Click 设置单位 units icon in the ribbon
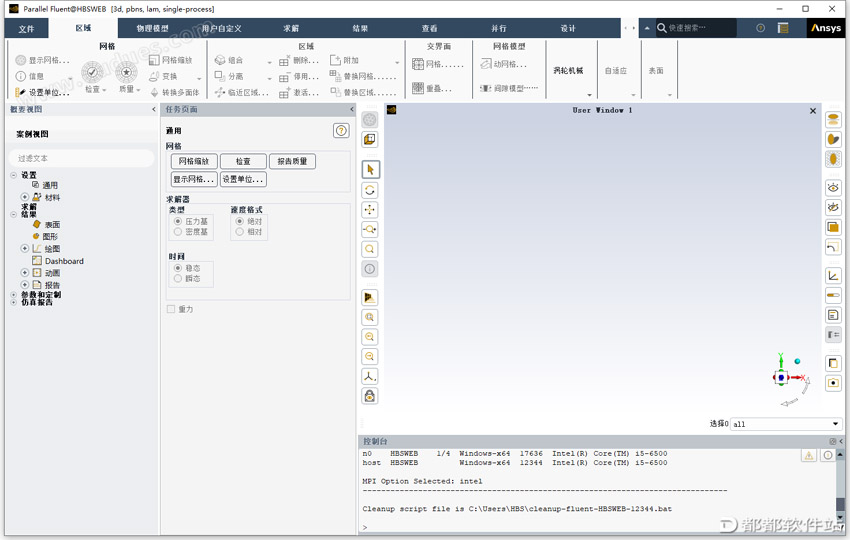This screenshot has height=540, width=850. pyautogui.click(x=21, y=93)
